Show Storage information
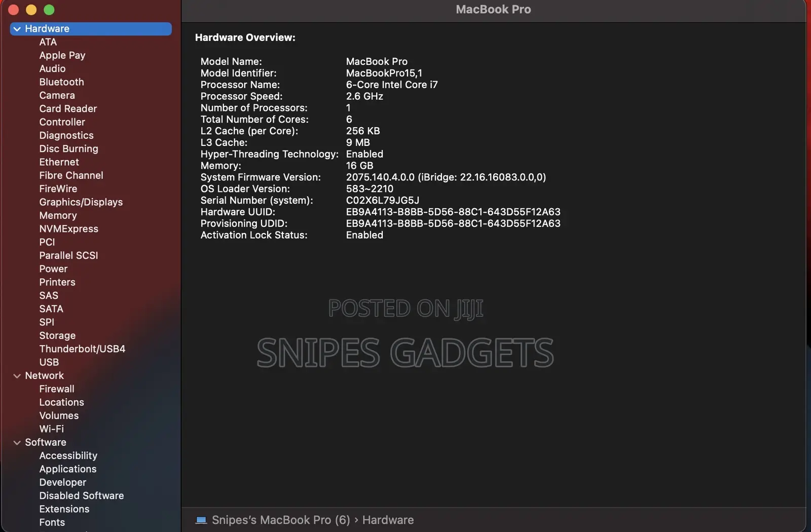This screenshot has height=532, width=811. [57, 335]
